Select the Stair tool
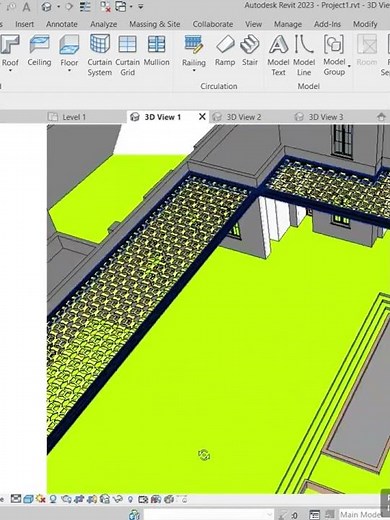 click(x=250, y=51)
